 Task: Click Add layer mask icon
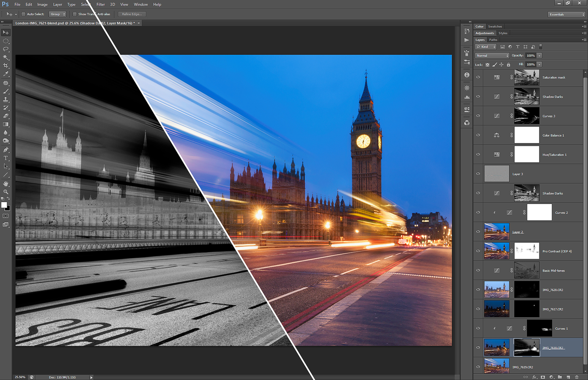click(x=543, y=377)
